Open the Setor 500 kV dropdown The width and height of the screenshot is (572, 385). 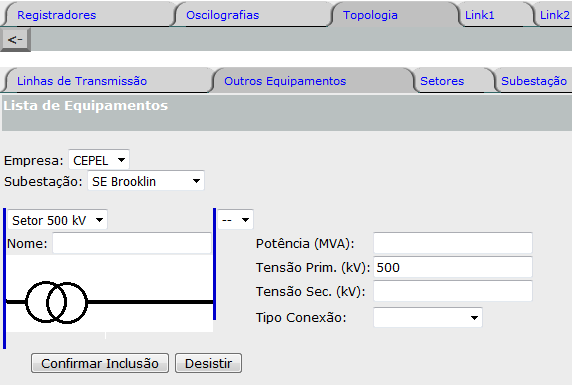57,220
